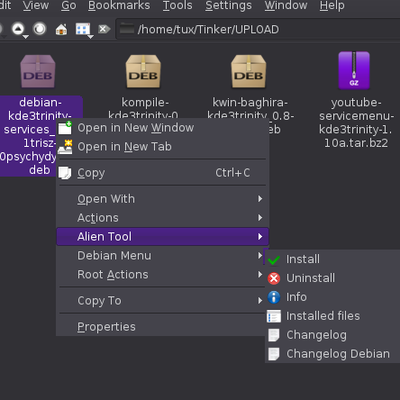Image resolution: width=400 pixels, height=400 pixels.
Task: Open the View menu
Action: [36, 5]
